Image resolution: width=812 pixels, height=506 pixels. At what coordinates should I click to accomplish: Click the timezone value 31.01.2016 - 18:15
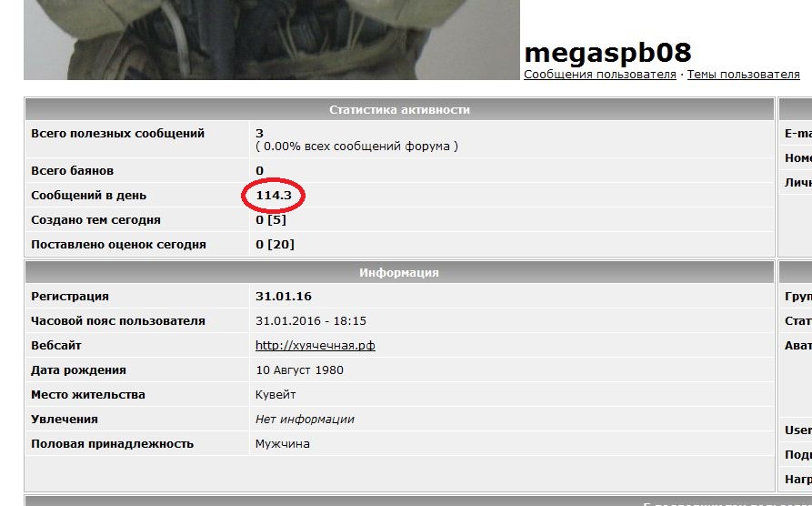311,320
